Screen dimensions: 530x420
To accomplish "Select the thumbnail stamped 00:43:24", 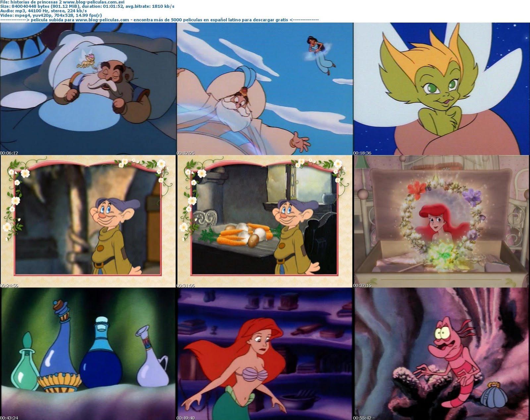I will pyautogui.click(x=88, y=354).
